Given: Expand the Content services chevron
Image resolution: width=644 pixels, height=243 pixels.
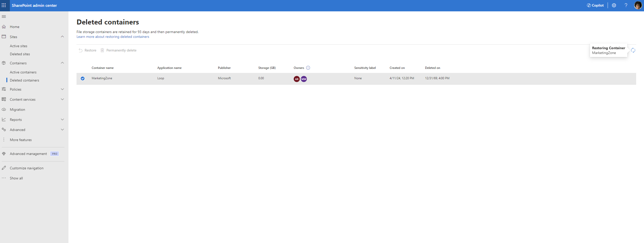Looking at the screenshot, I should point(62,99).
